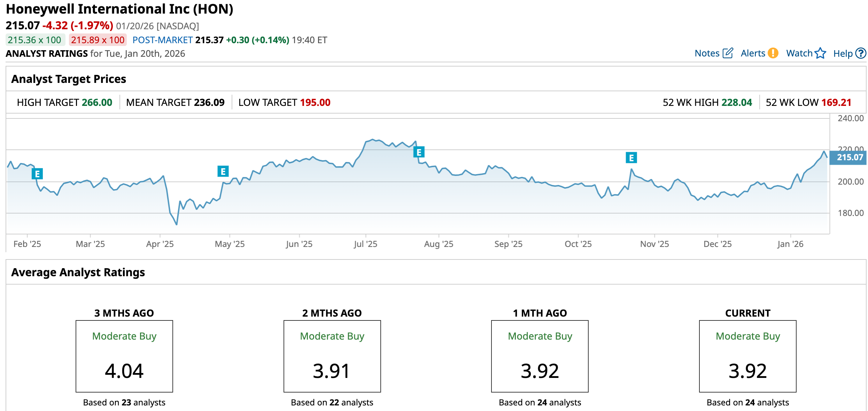Select the Watch link text
The height and width of the screenshot is (411, 868).
pos(799,53)
